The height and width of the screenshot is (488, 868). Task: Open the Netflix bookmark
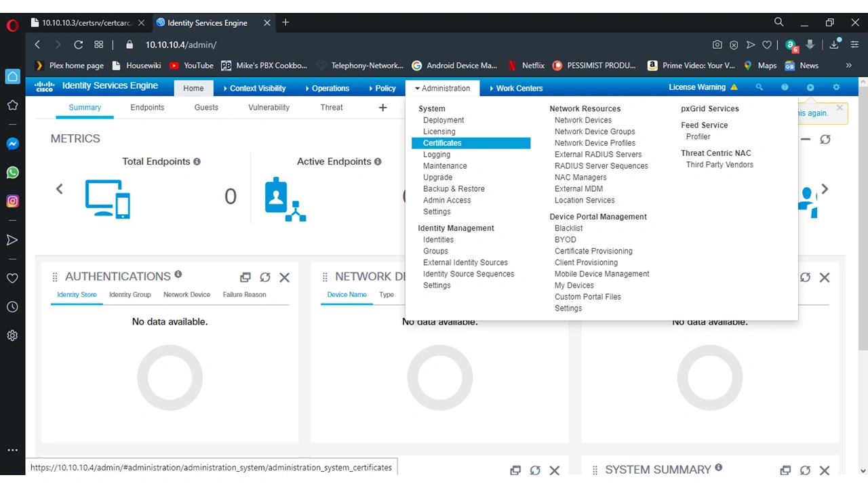click(x=526, y=66)
